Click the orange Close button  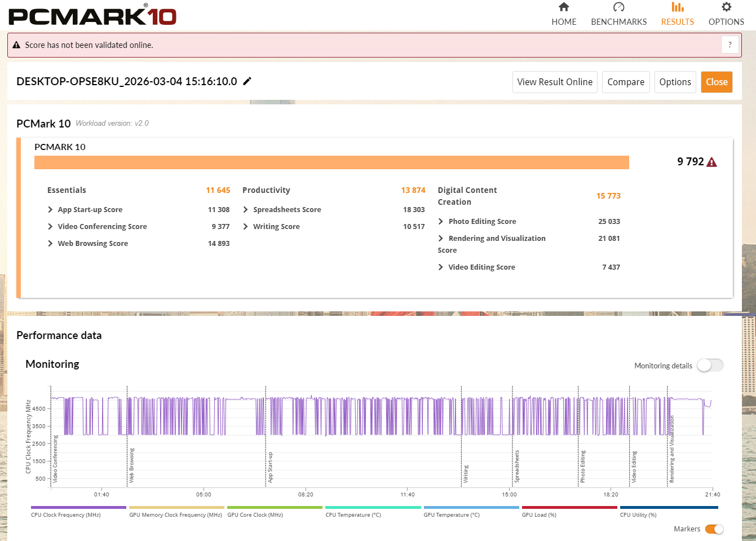[717, 82]
